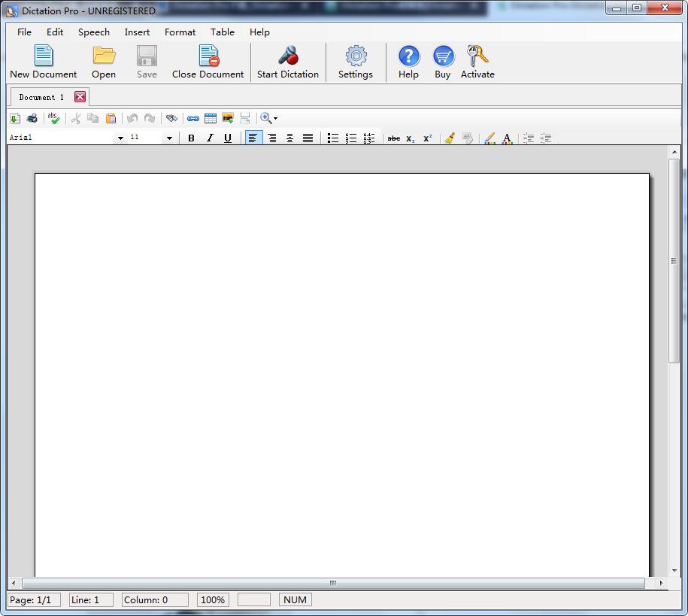Insert an image using the picture icon

[x=228, y=118]
